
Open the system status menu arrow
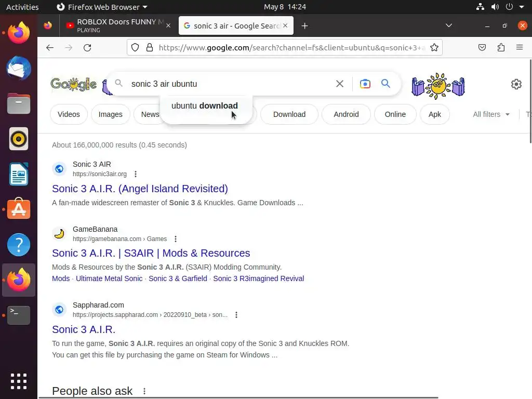[522, 7]
